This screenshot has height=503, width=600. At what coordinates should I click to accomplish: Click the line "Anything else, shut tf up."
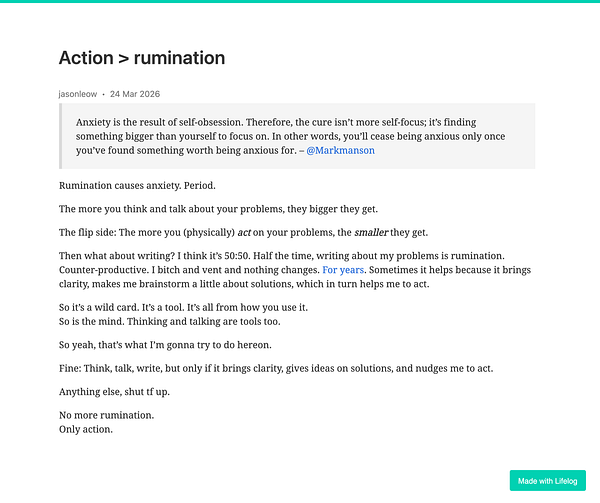114,392
